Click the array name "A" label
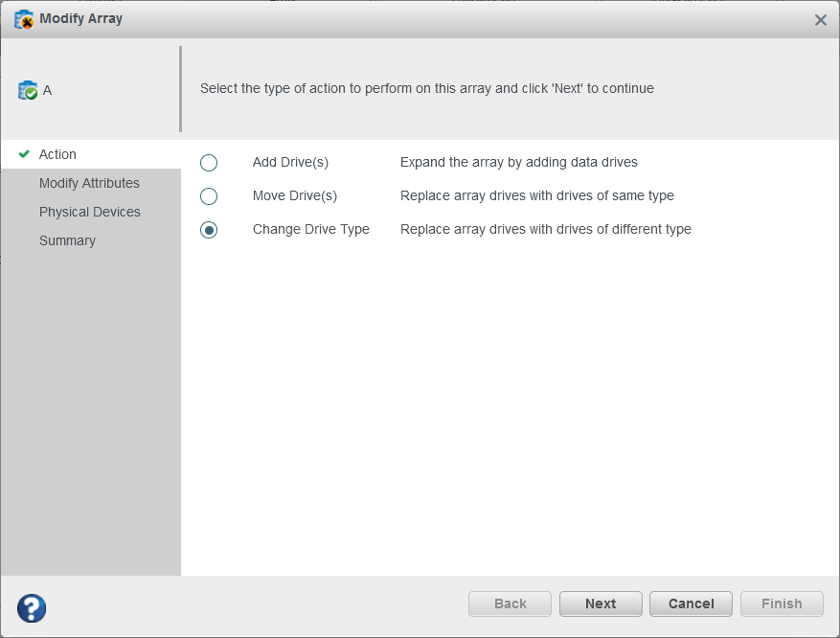The height and width of the screenshot is (638, 840). [x=47, y=90]
